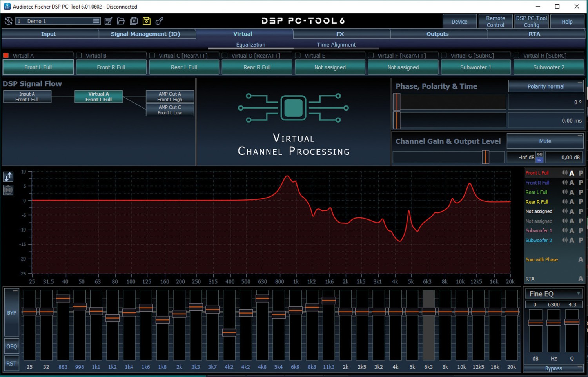This screenshot has height=377, width=588.
Task: Tick the Virtual E checkbox
Action: pyautogui.click(x=298, y=56)
